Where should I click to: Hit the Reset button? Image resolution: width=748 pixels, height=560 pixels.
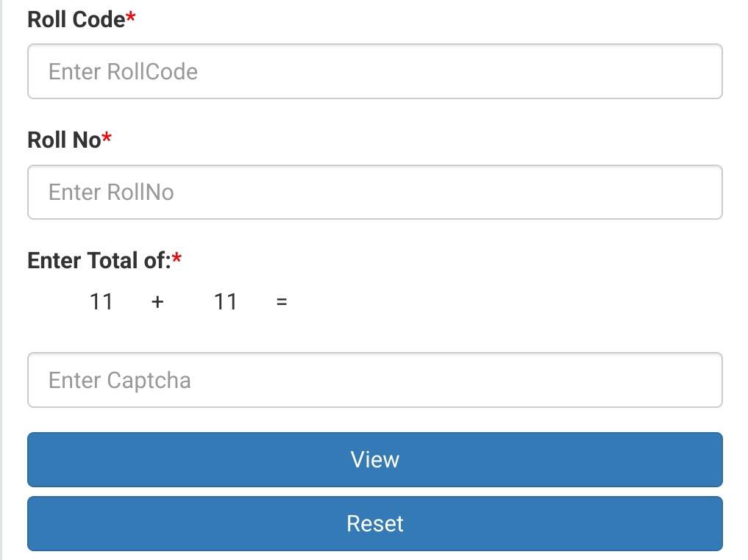pos(375,523)
